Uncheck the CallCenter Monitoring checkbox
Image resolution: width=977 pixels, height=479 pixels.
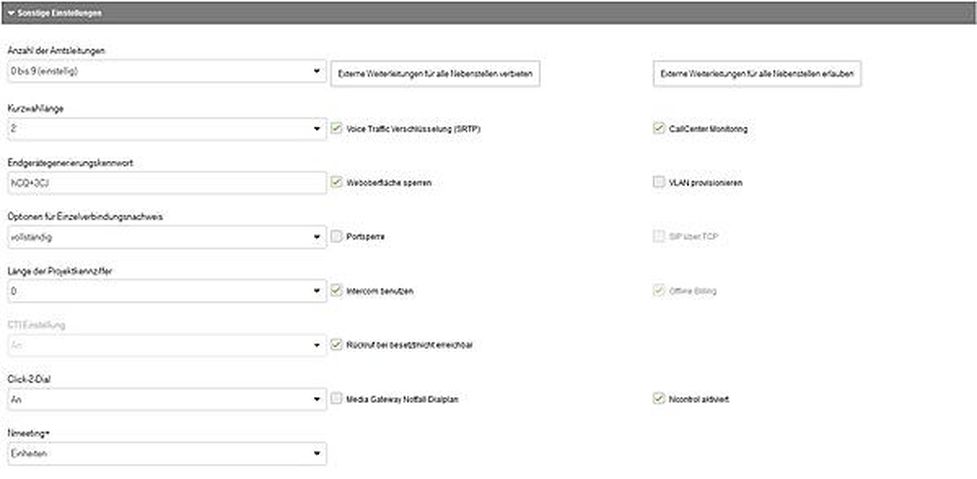click(x=659, y=128)
